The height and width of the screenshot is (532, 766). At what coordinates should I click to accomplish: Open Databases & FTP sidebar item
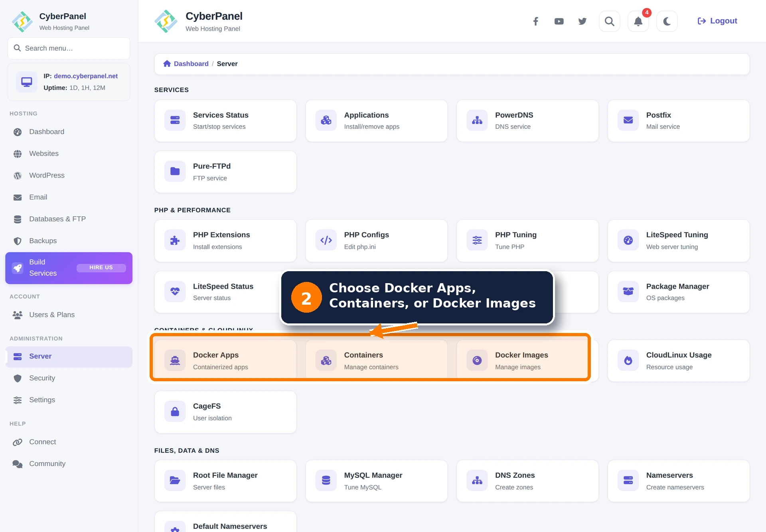69,219
